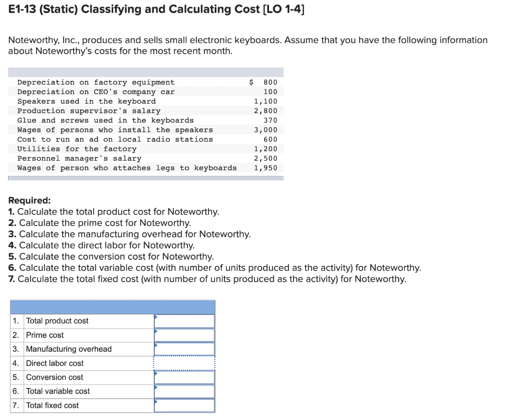Click the thin scrollbar strip below the cost table
This screenshot has height=420, width=513.
click(x=145, y=177)
